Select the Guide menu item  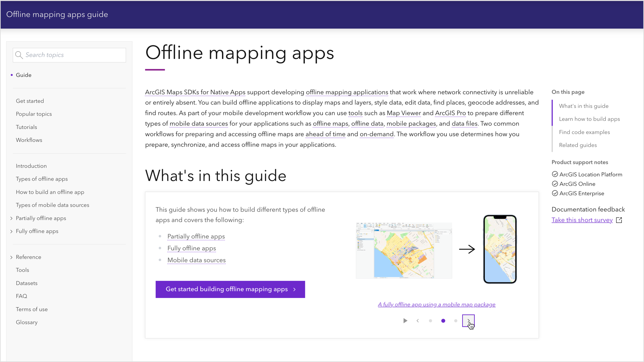coord(23,75)
